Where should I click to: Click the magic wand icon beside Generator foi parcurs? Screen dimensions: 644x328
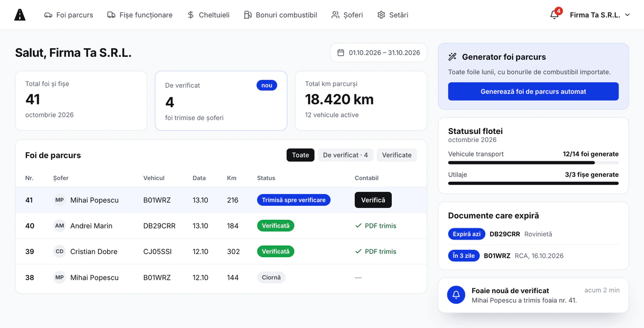[452, 57]
